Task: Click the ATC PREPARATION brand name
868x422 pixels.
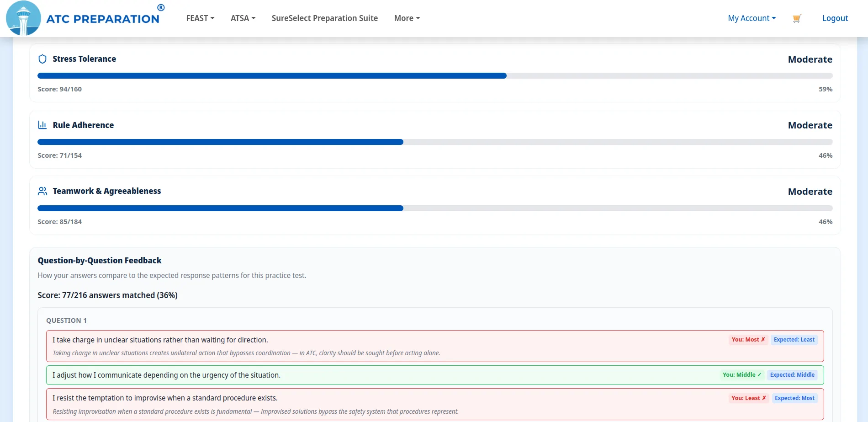Action: point(103,19)
